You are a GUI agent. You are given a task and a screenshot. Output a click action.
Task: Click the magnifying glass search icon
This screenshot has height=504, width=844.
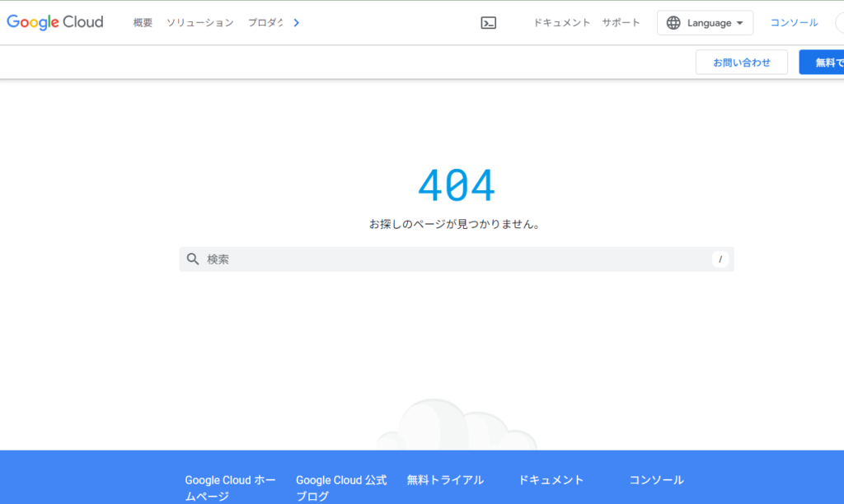193,259
